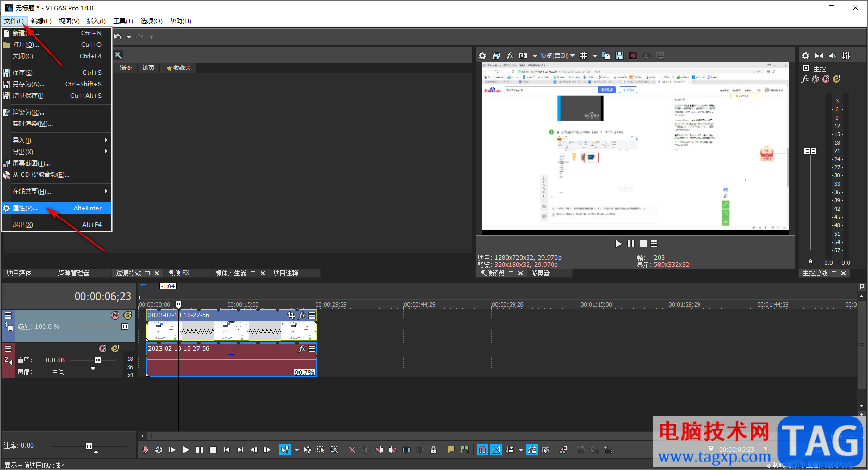The height and width of the screenshot is (470, 868).
Task: Select the 滚页 transition category
Action: (x=148, y=68)
